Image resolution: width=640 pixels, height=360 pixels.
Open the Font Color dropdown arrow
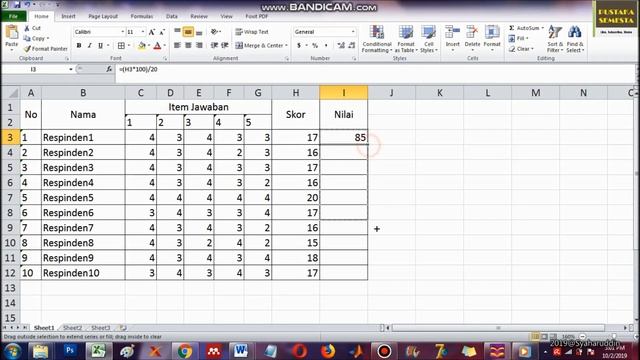pyautogui.click(x=164, y=45)
